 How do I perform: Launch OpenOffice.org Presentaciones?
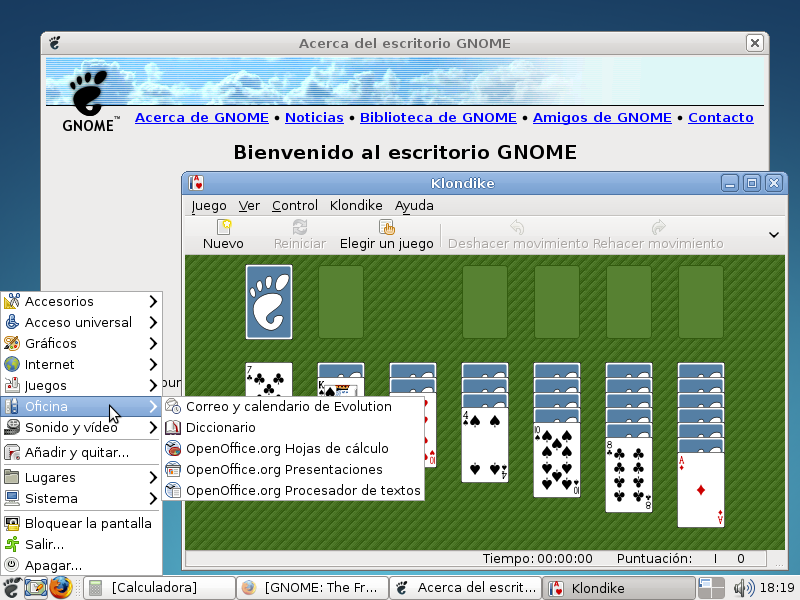[x=173, y=469]
